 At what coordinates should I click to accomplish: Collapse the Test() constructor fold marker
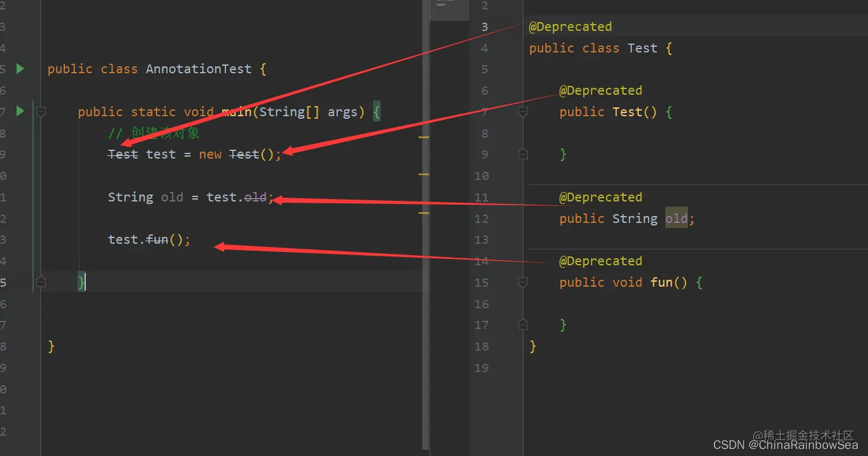[x=523, y=112]
